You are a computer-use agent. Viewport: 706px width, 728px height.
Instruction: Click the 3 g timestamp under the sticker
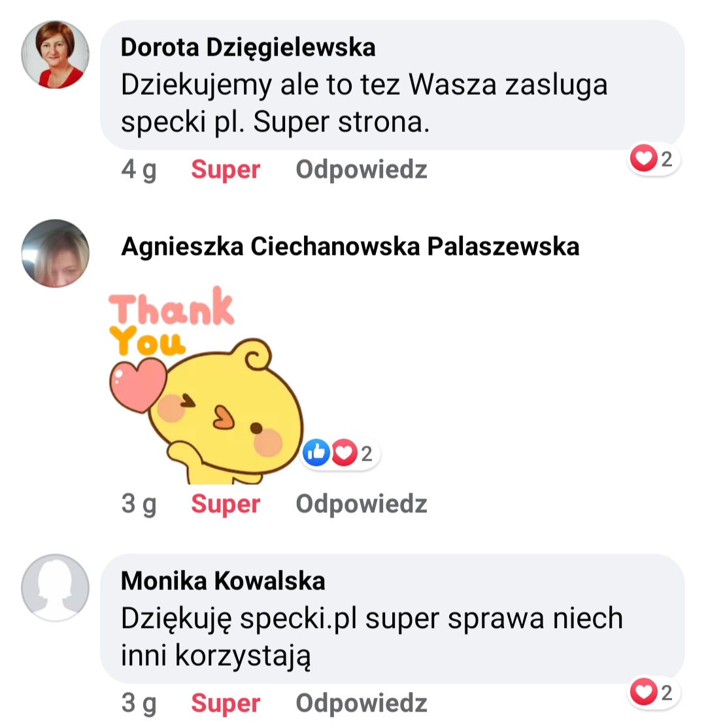[x=139, y=505]
